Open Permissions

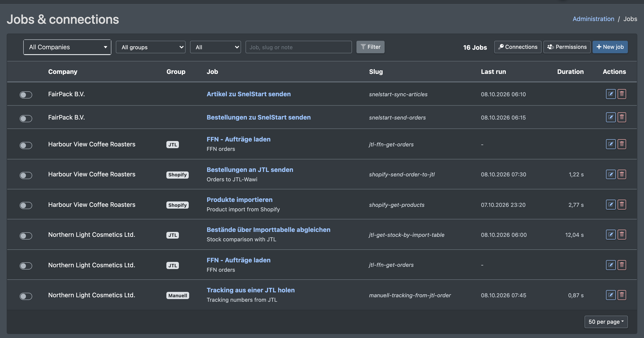(567, 47)
